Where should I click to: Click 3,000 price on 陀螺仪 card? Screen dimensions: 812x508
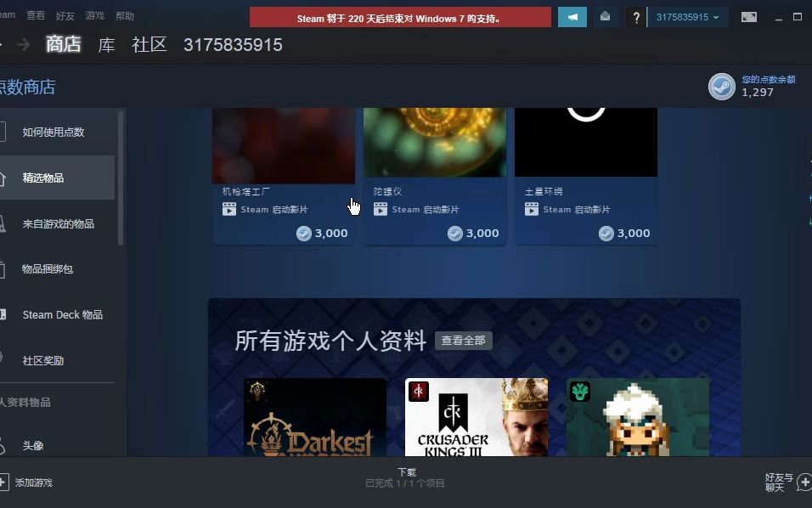click(482, 233)
